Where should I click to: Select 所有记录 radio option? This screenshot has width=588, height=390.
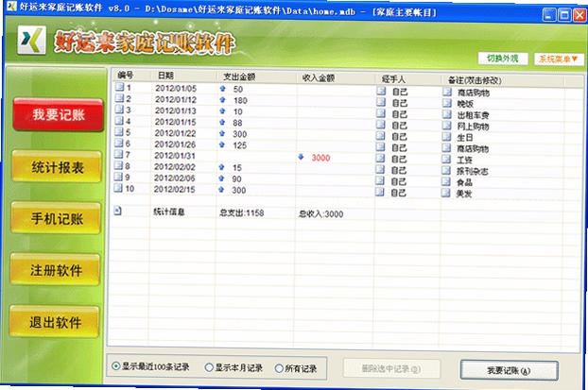tap(279, 368)
